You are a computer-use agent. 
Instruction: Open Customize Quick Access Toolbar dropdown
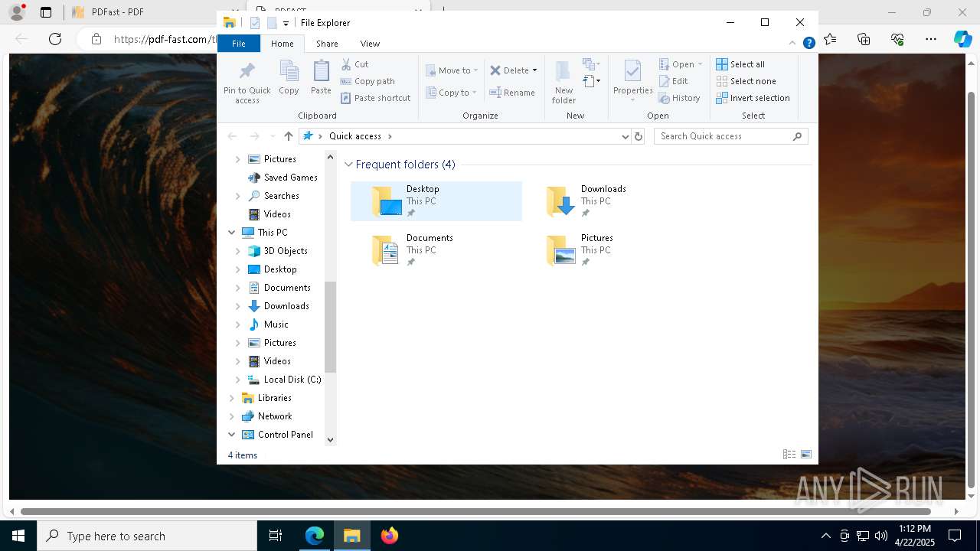286,24
